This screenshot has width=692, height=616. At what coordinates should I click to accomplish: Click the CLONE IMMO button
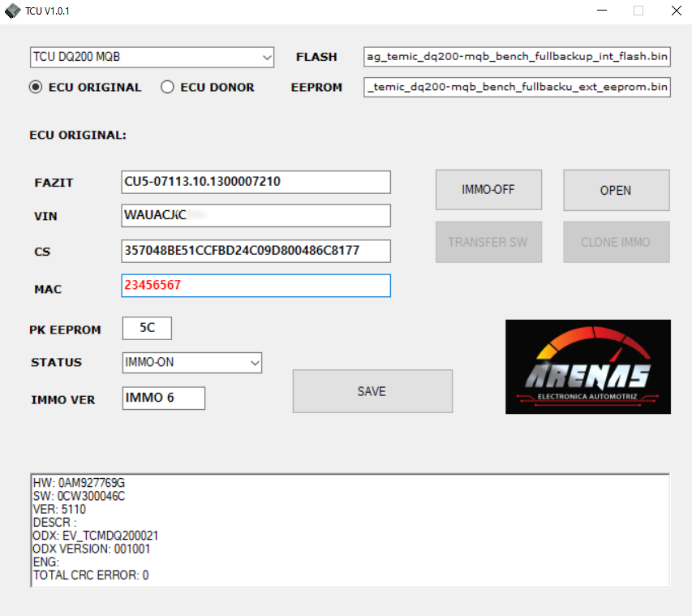[x=616, y=243]
